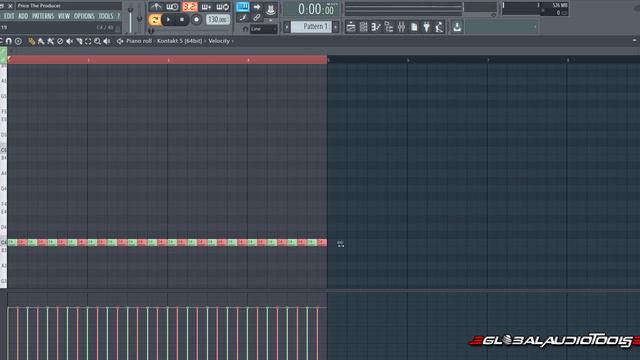Show the Browser tree icon
This screenshot has width=640, height=360.
389,27
